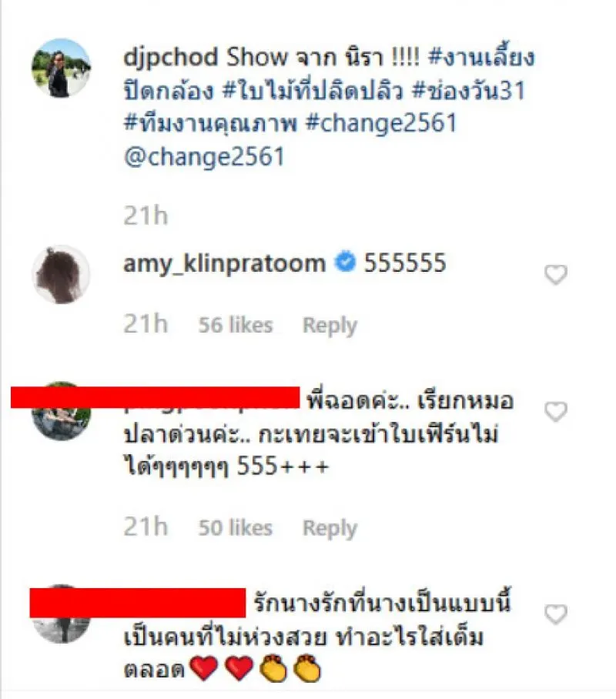Open avatar of the พี่ฉอดค่ะ commenter
The height and width of the screenshot is (699, 616).
pos(62,411)
